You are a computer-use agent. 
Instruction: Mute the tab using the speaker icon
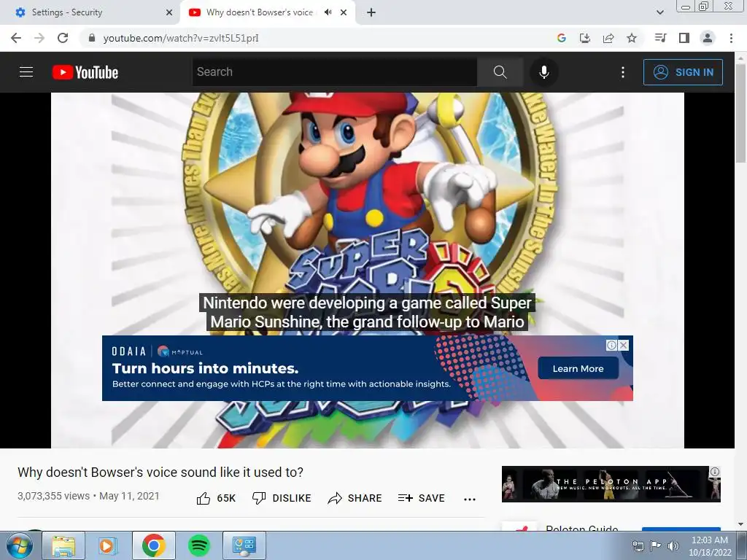point(328,12)
